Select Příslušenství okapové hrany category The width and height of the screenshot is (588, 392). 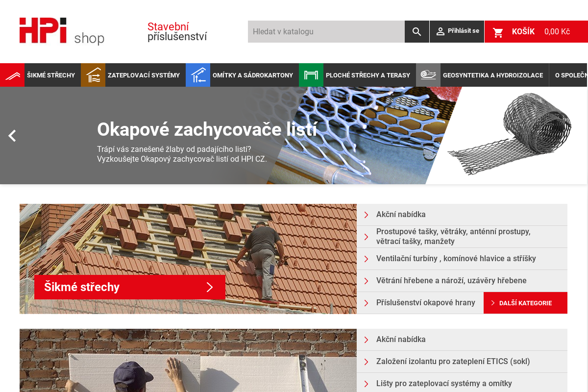pos(425,303)
